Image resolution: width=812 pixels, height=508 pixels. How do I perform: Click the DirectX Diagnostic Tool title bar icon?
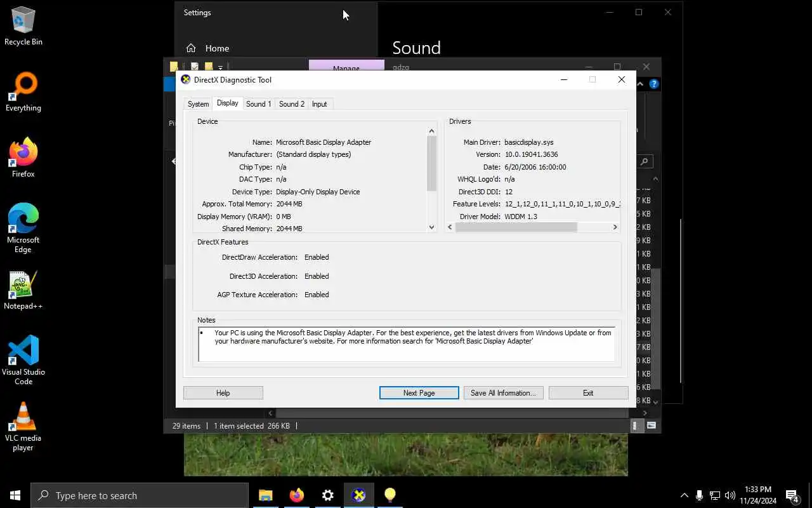coord(185,79)
